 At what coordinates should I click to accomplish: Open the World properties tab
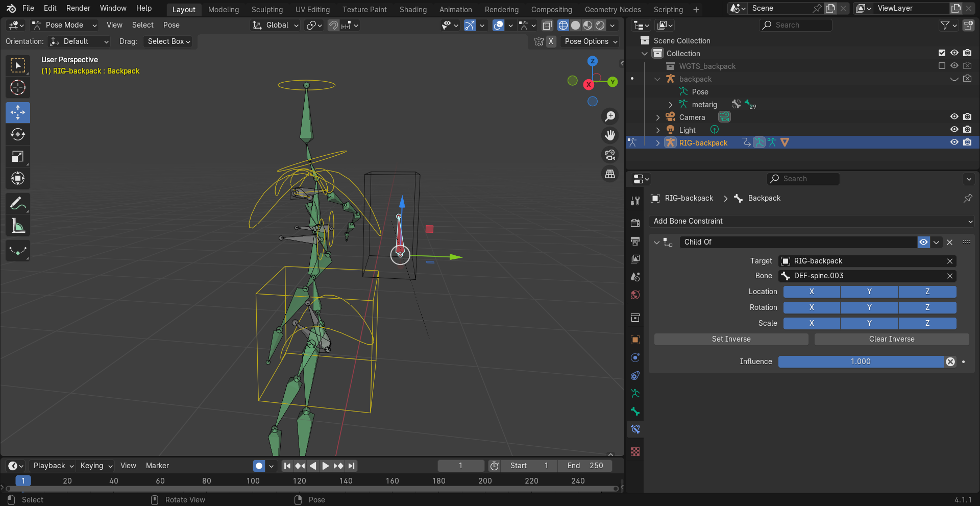(635, 295)
